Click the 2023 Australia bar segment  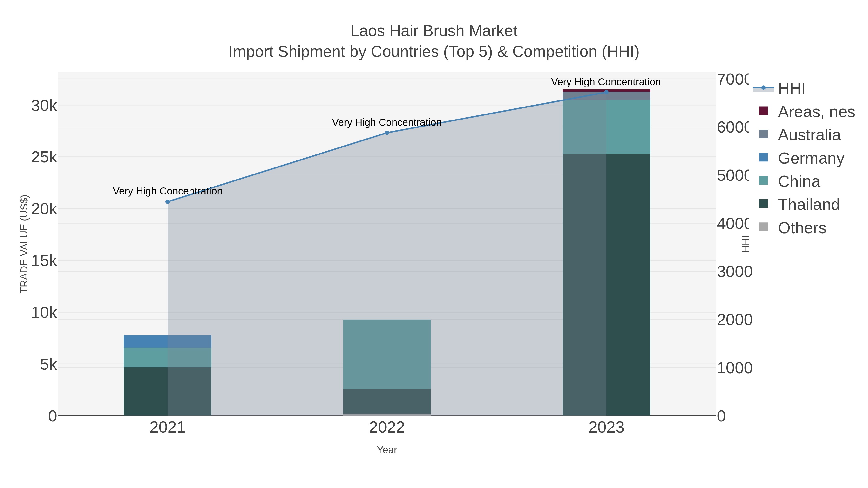(606, 96)
